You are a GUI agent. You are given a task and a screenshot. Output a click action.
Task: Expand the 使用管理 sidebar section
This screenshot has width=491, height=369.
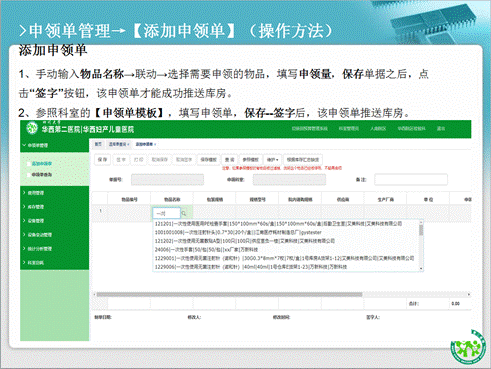click(x=54, y=193)
